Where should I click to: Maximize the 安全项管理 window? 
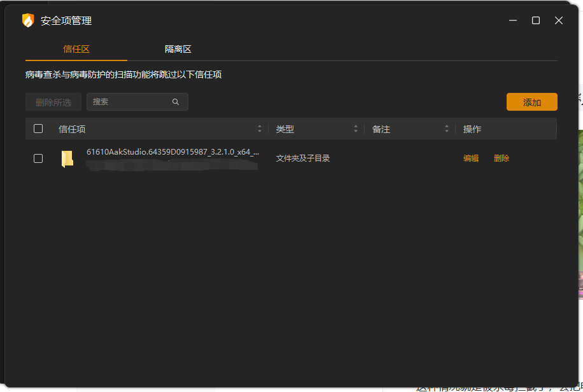pos(536,20)
